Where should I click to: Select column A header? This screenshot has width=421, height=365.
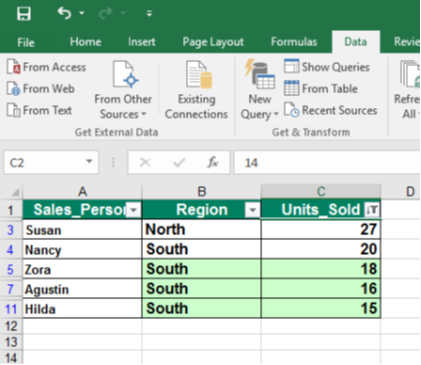click(82, 192)
